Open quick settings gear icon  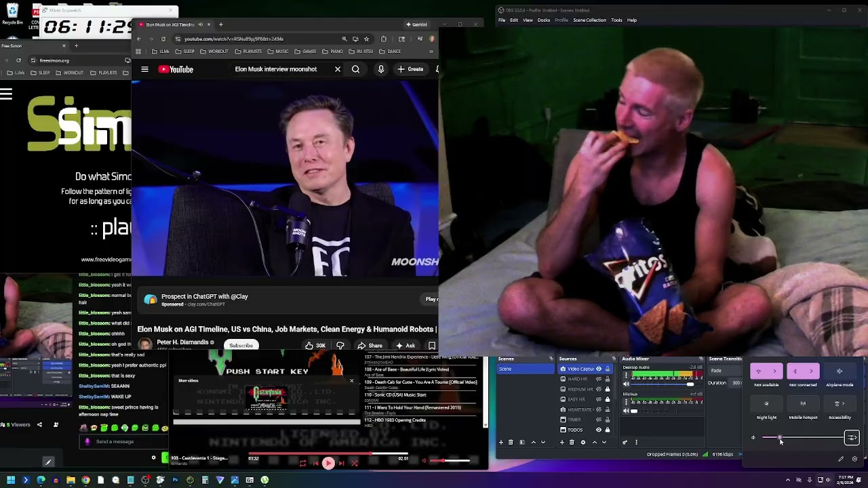coord(854,459)
